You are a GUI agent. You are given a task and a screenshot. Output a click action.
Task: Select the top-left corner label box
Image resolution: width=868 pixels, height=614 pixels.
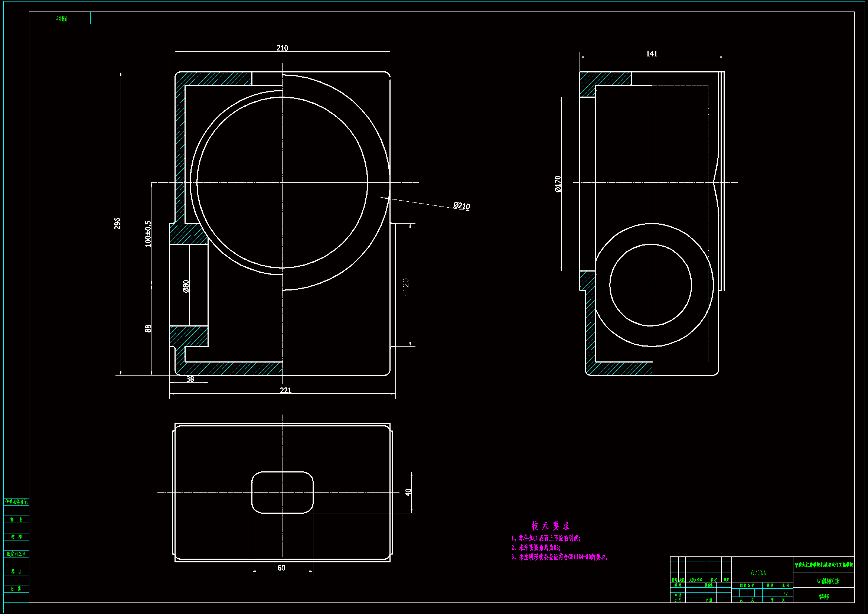(60, 18)
